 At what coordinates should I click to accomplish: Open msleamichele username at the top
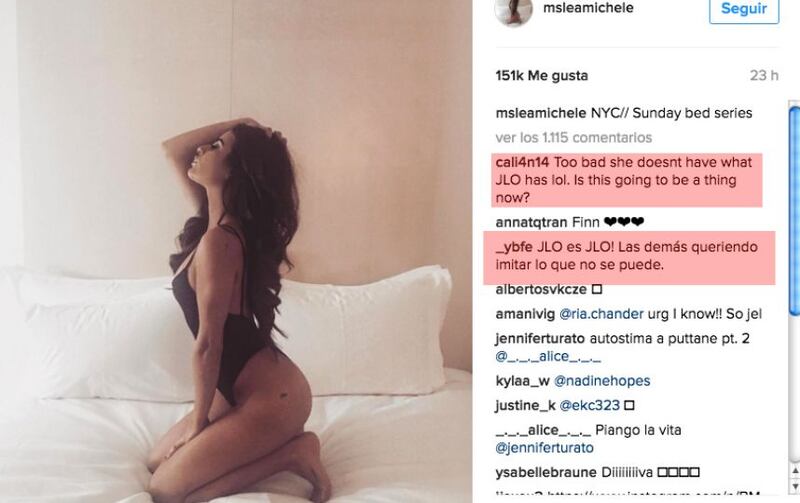point(588,8)
